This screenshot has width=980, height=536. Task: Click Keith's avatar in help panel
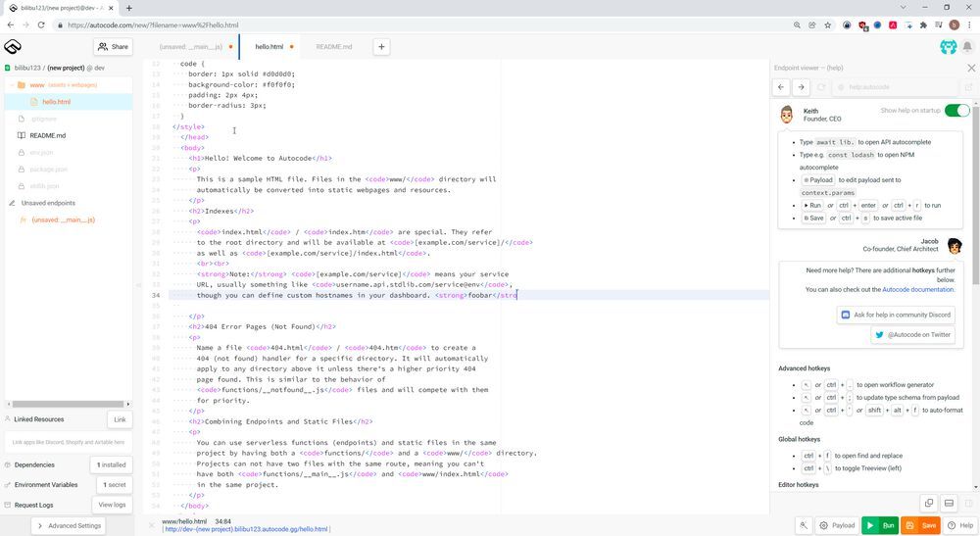[x=787, y=115]
